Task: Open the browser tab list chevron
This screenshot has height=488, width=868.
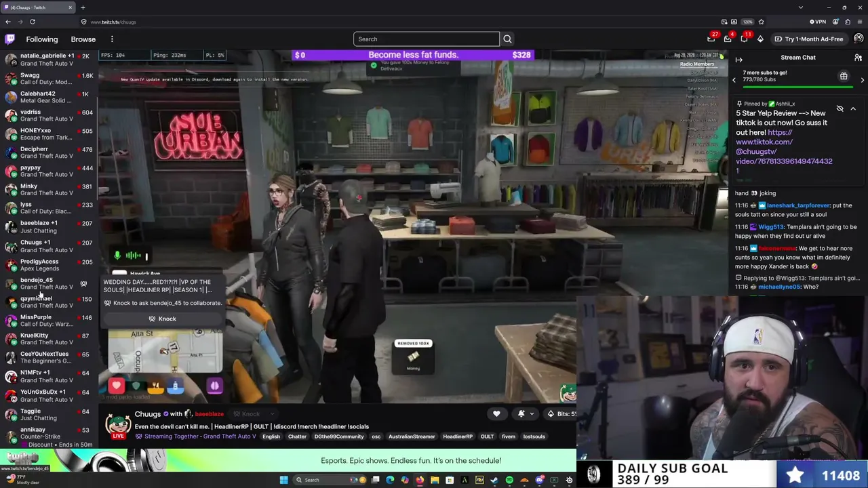Action: click(x=801, y=7)
